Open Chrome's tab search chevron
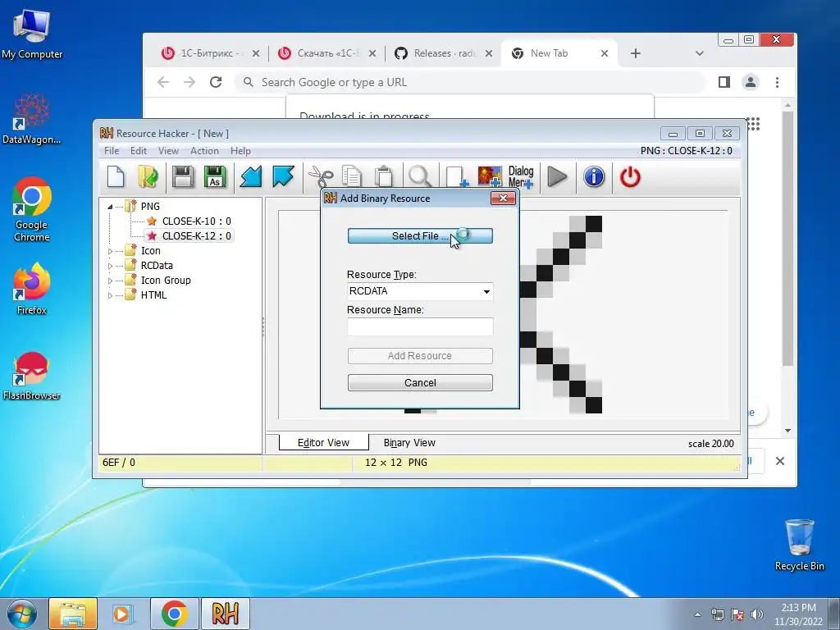This screenshot has height=630, width=840. point(699,53)
